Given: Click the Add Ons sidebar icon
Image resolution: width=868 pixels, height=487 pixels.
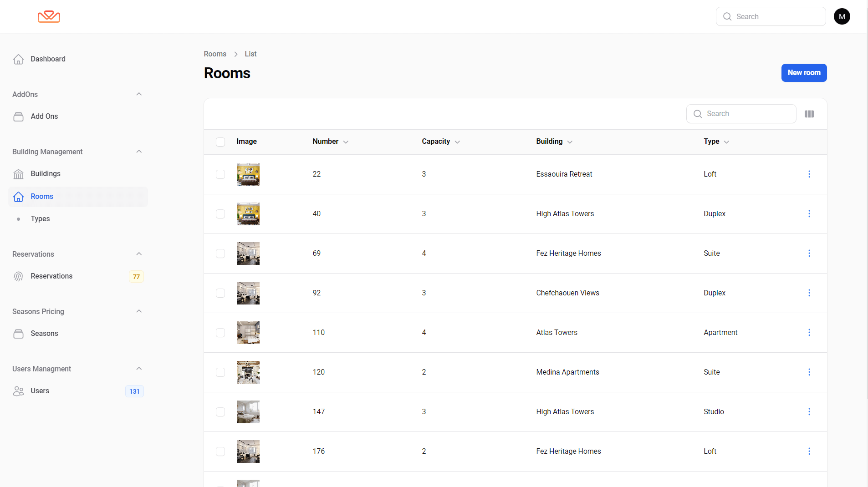Looking at the screenshot, I should click(19, 117).
